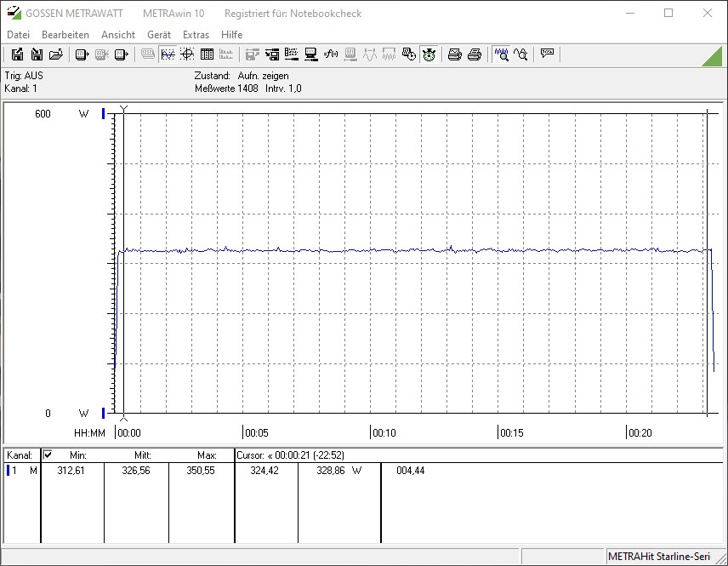Activate the zoom magnifier on waveform
The width and height of the screenshot is (728, 566).
(502, 54)
